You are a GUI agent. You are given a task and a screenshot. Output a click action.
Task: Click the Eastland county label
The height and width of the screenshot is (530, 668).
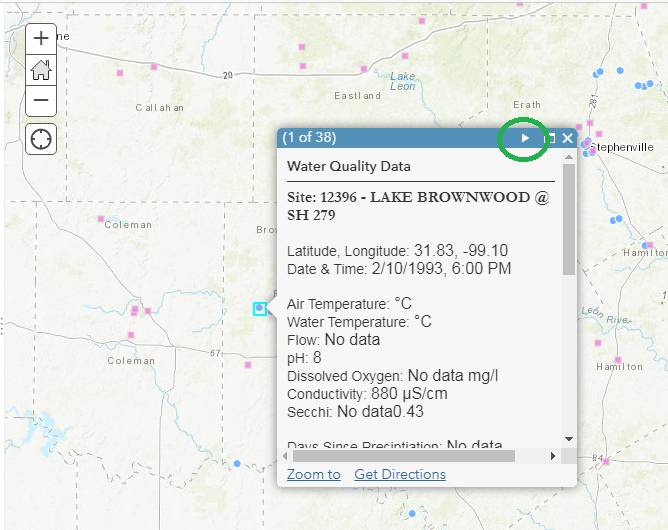[x=357, y=96]
